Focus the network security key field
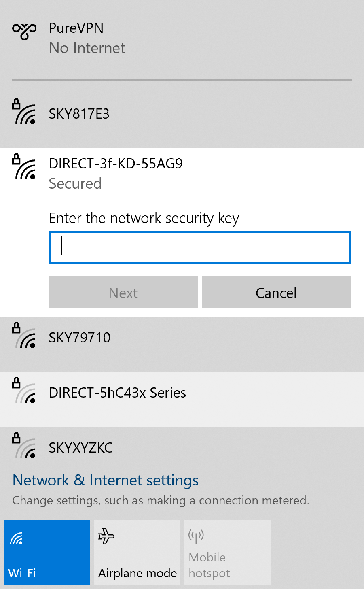The image size is (364, 589). (199, 247)
